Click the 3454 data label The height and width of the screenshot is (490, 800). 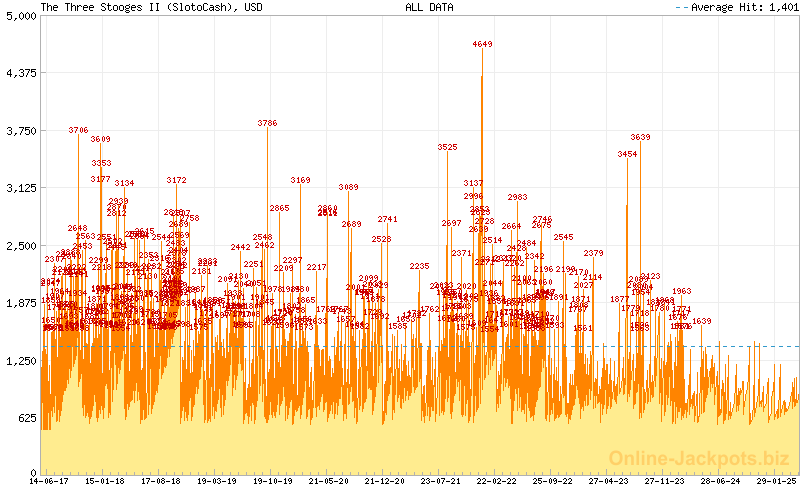click(x=627, y=154)
